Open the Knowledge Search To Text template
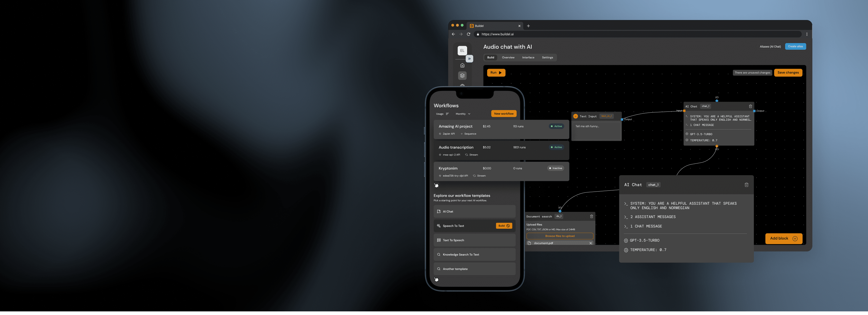Screen dimensions: 868x315 tap(474, 255)
